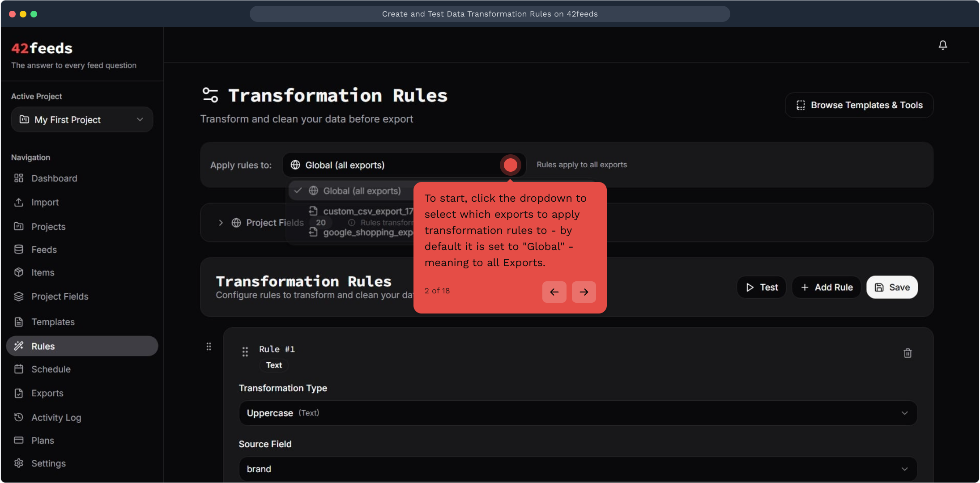Click the Rules magic wand icon
Viewport: 980px width, 483px height.
19,346
